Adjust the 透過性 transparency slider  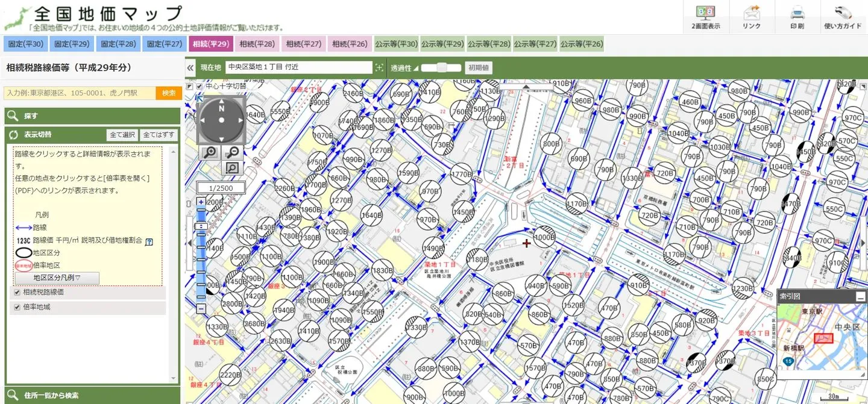pos(441,67)
